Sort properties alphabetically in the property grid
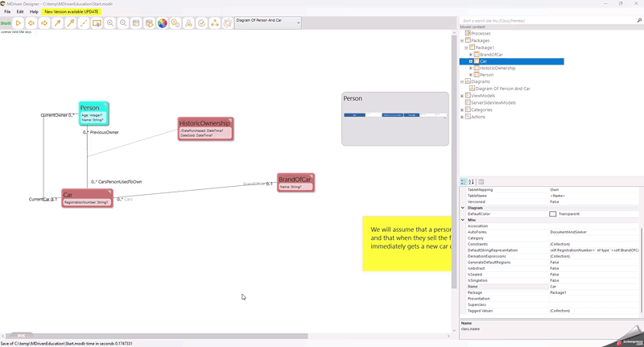The width and height of the screenshot is (644, 347). [x=472, y=182]
